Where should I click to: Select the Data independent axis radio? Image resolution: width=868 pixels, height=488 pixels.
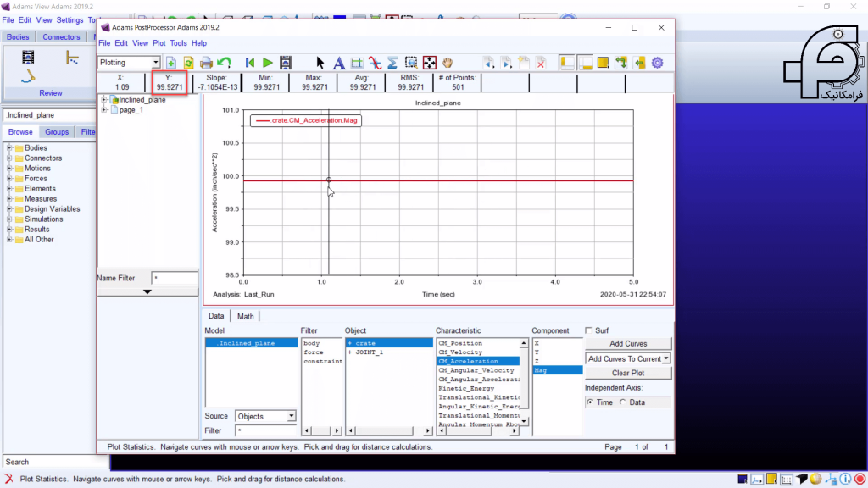[x=623, y=402]
